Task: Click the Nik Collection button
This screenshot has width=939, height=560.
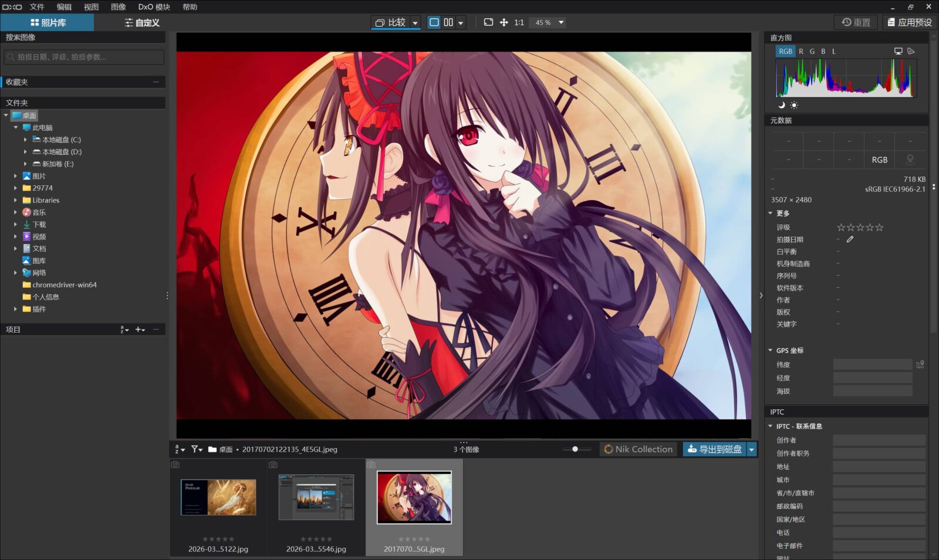Action: tap(639, 449)
